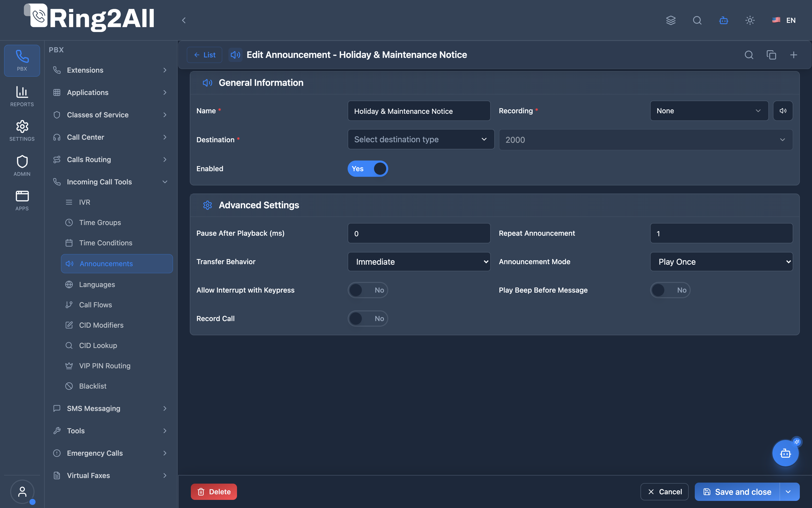Image resolution: width=812 pixels, height=508 pixels.
Task: Toggle light theme sun icon
Action: pos(750,20)
